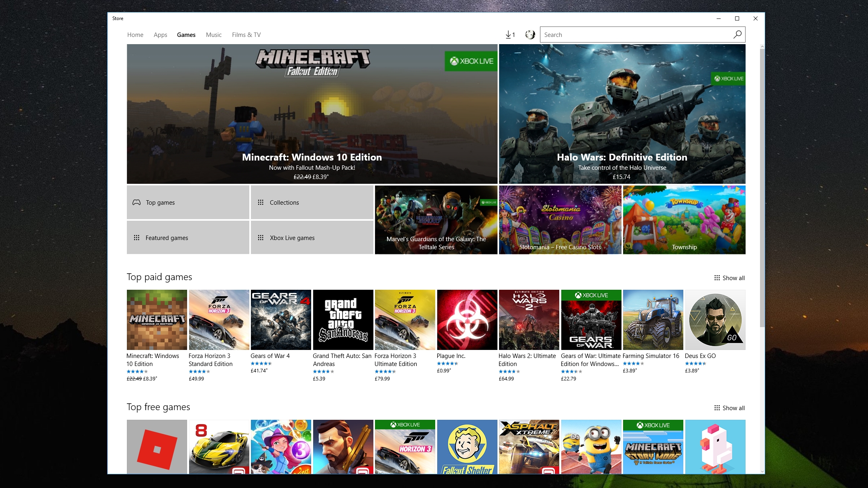The width and height of the screenshot is (868, 488).
Task: Open the Minions game tile
Action: click(x=591, y=447)
